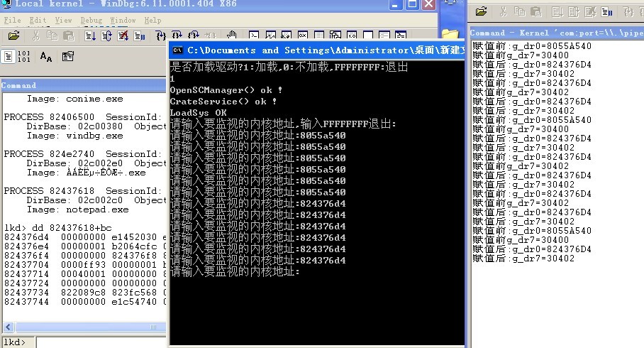Open the View menu
The height and width of the screenshot is (348, 644).
[63, 20]
